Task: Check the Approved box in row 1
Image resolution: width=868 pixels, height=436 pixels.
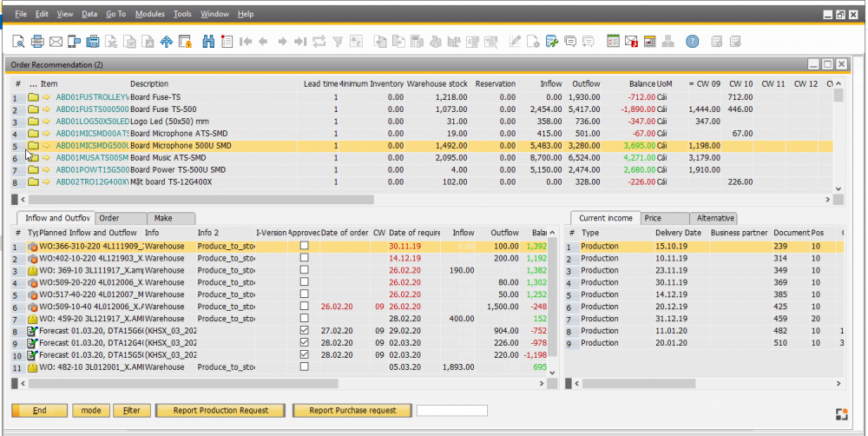Action: [304, 247]
